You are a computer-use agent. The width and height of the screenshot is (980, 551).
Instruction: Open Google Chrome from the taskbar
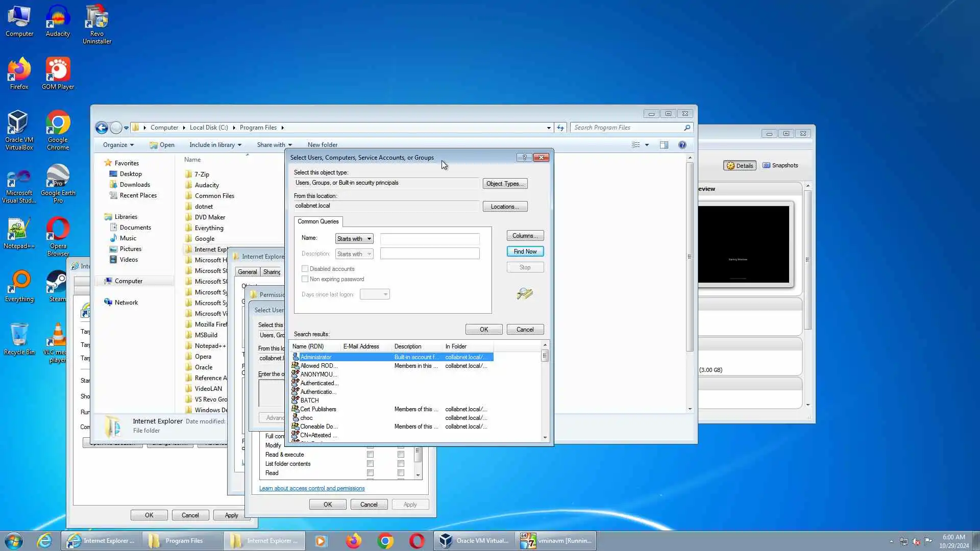coord(385,541)
